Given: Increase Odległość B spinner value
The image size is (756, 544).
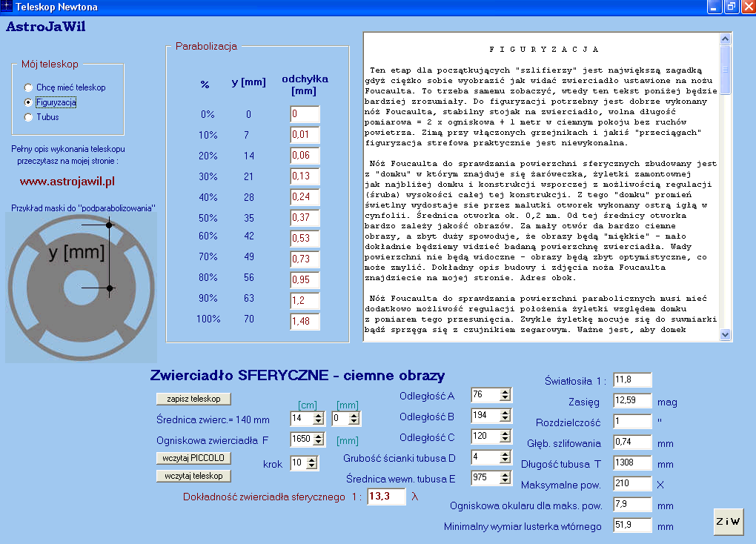Looking at the screenshot, I should pos(505,412).
